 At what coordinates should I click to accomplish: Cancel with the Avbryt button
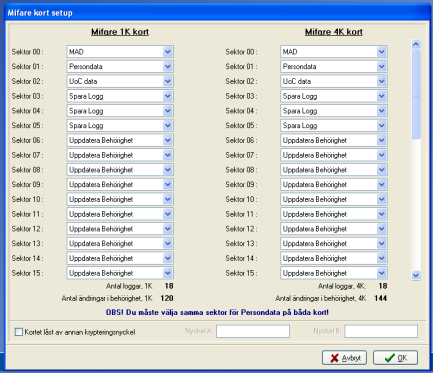click(x=344, y=358)
